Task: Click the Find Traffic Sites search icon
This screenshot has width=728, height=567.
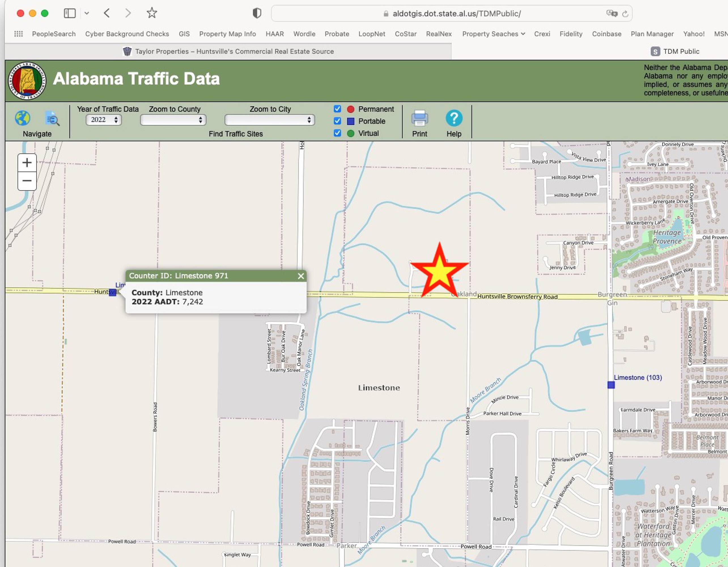Action: pos(52,119)
